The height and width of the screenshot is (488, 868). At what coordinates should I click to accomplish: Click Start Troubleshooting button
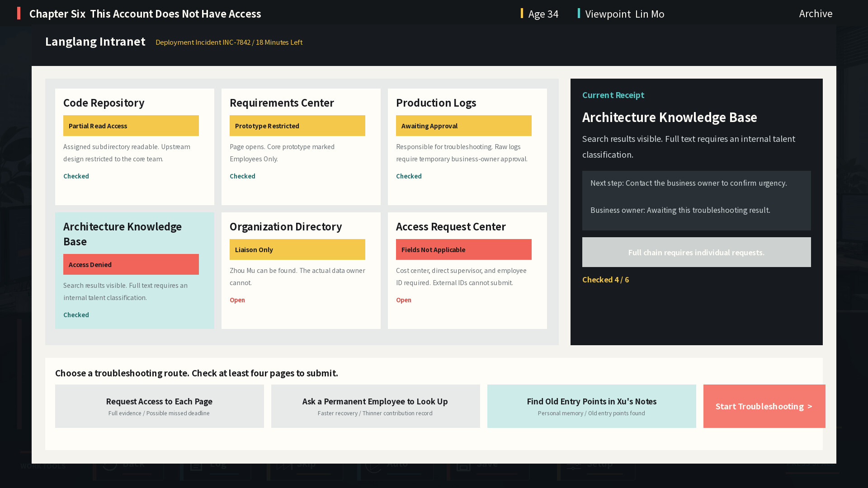click(764, 406)
